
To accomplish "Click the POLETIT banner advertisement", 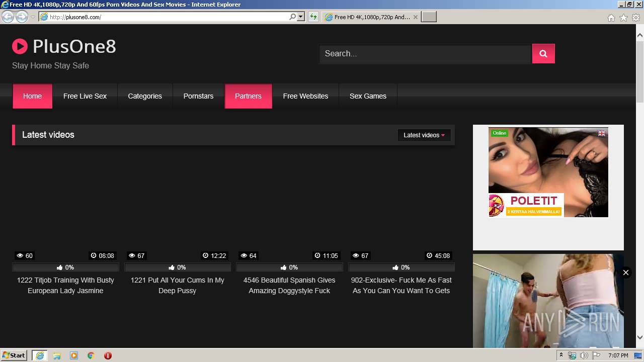I will (548, 172).
